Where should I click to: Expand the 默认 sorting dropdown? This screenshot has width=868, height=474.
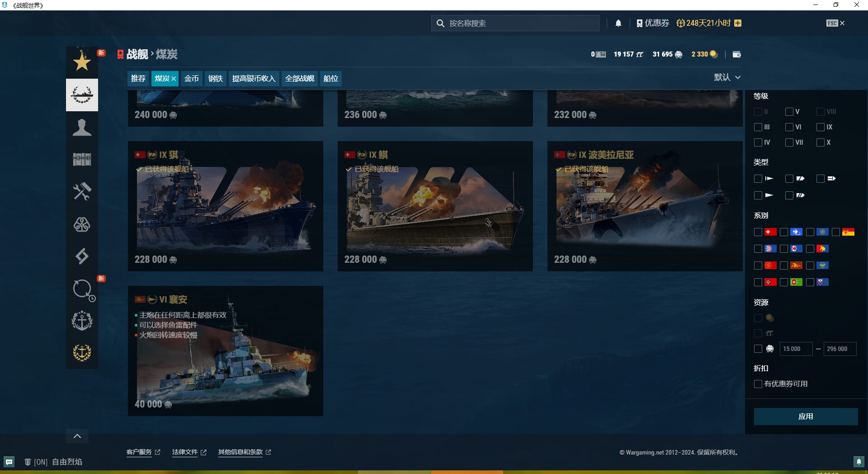[727, 77]
